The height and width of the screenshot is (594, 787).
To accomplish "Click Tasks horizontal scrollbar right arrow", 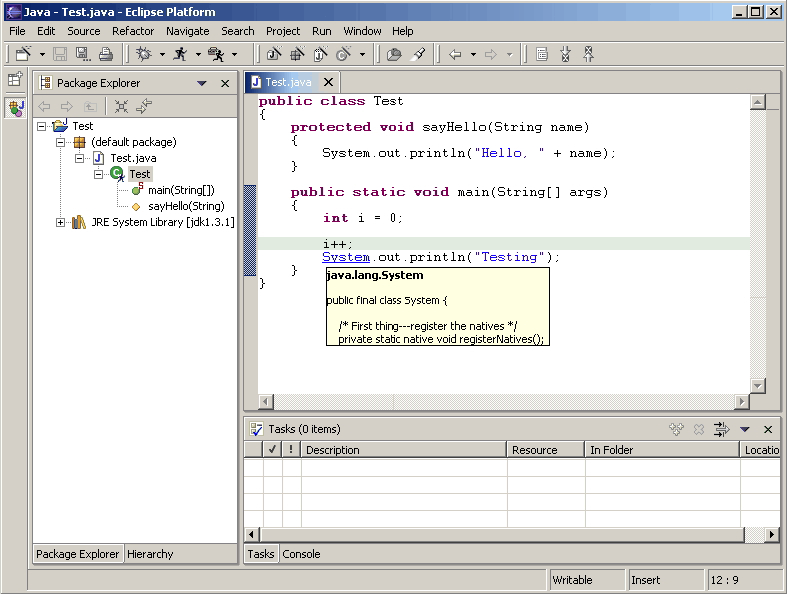I will tap(772, 535).
